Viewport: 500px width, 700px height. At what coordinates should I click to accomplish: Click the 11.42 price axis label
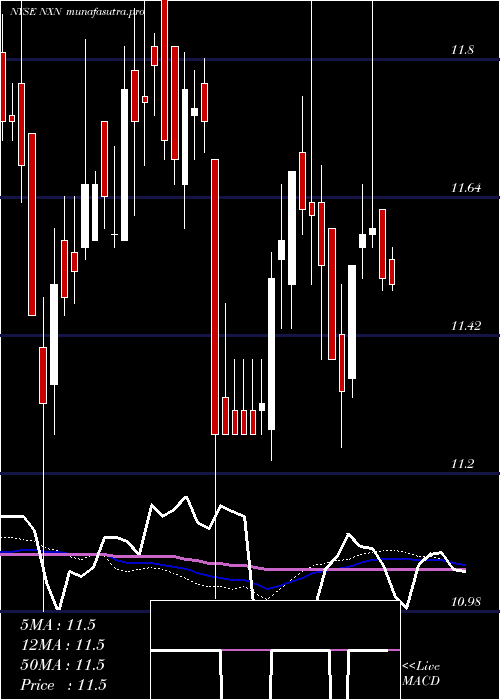tap(466, 326)
